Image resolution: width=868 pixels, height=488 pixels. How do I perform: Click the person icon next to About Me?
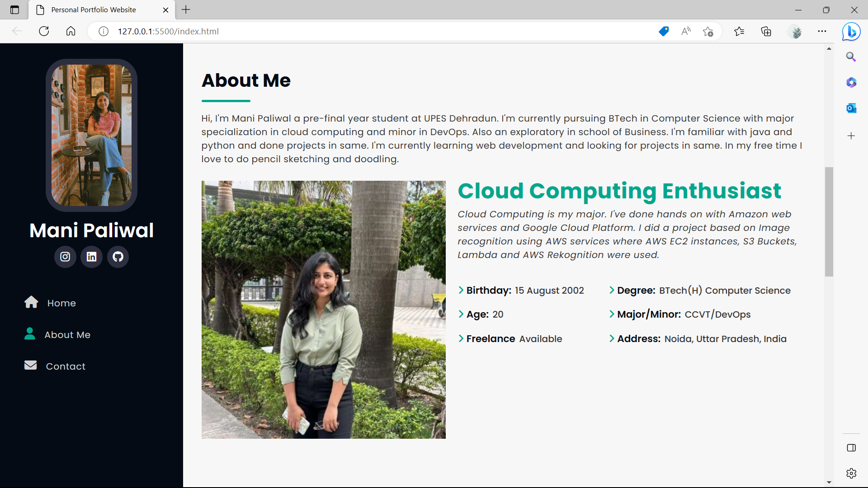pyautogui.click(x=30, y=333)
